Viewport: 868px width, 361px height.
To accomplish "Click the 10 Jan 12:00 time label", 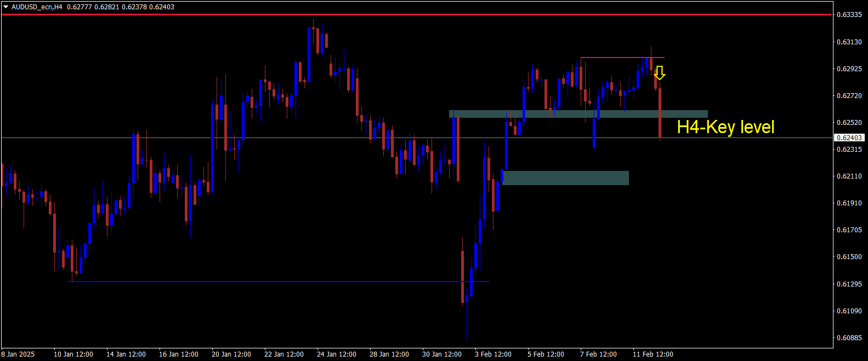I will [x=73, y=354].
